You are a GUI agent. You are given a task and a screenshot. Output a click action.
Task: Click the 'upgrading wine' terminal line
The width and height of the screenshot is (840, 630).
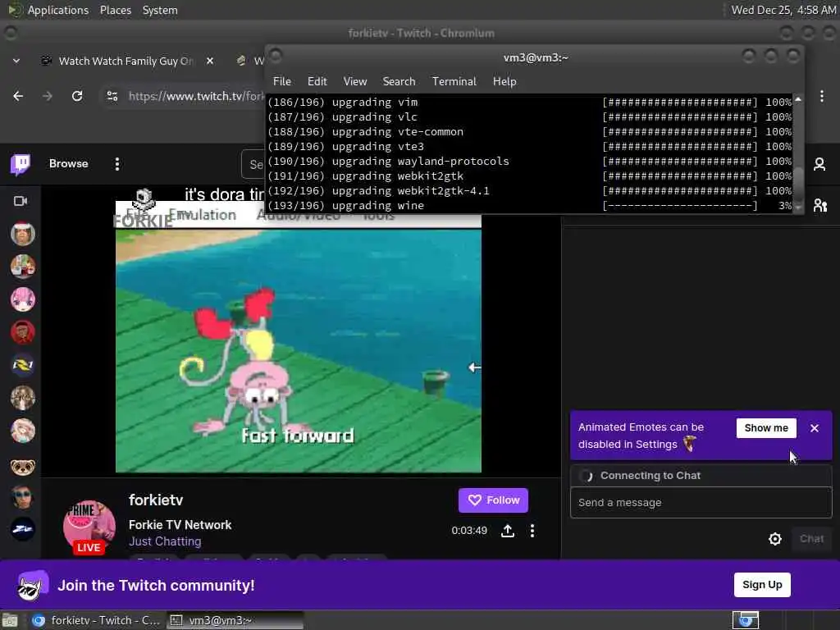[530, 206]
